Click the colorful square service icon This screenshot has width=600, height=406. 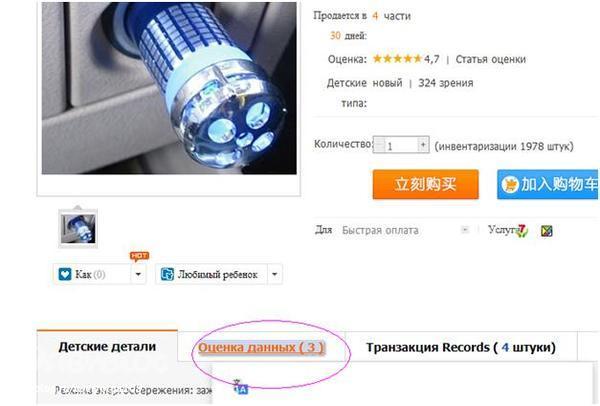546,231
